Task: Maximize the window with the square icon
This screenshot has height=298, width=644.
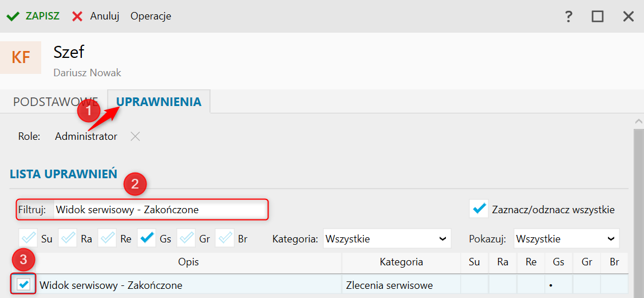Action: (598, 16)
